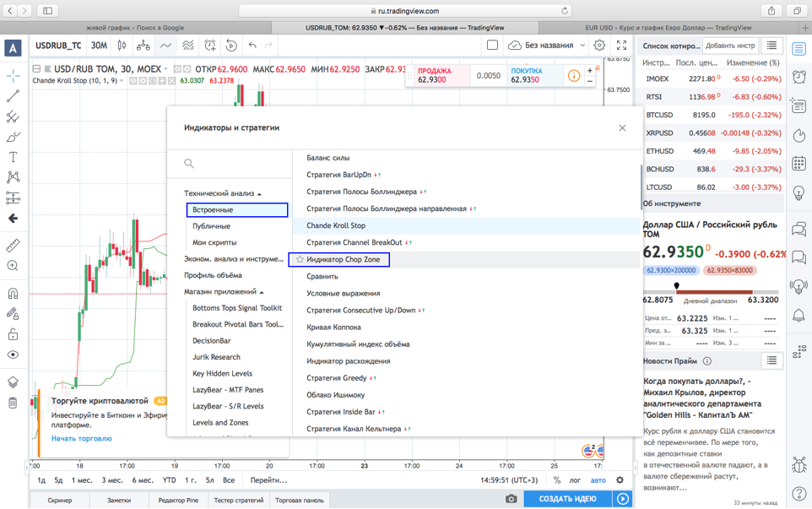The image size is (812, 509).
Task: Toggle auto scale 'авто'
Action: [598, 480]
